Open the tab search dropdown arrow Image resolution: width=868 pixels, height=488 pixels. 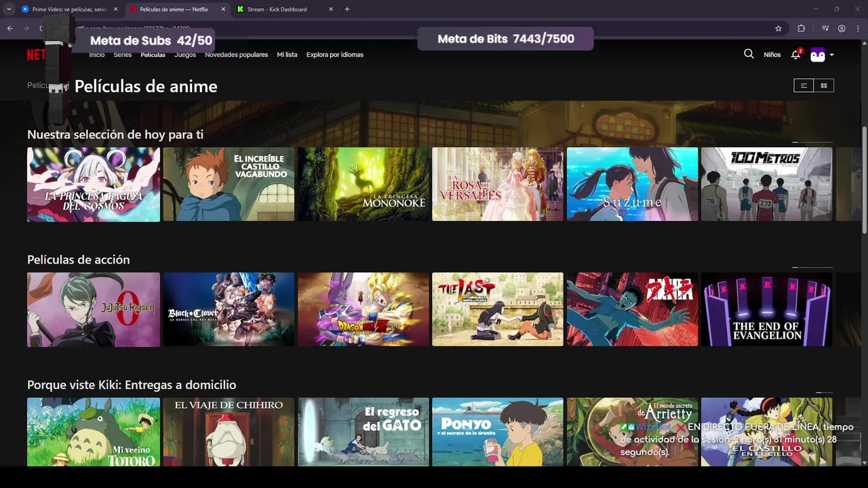tap(9, 9)
